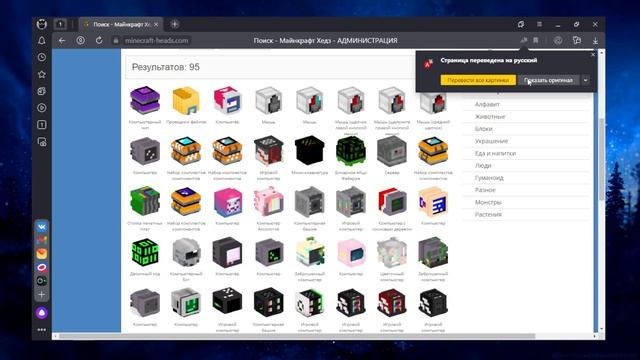Click the Результатов: 95 heading

[166, 67]
